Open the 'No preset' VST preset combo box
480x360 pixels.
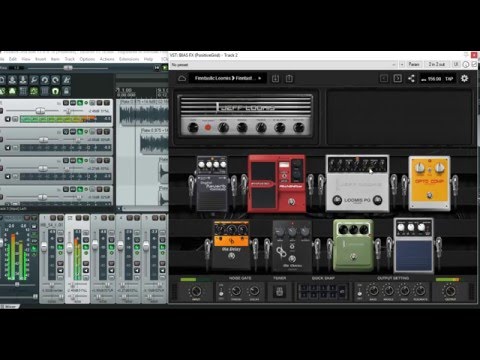coord(283,64)
